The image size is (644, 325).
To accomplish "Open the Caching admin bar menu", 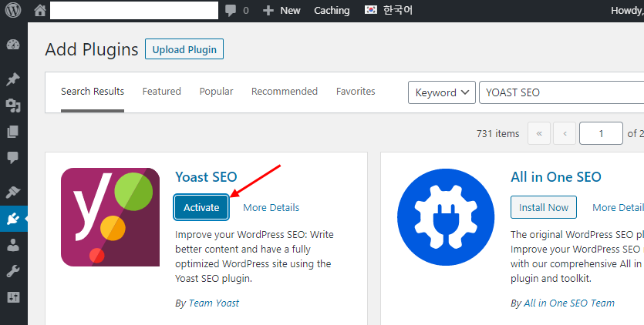I will click(332, 11).
